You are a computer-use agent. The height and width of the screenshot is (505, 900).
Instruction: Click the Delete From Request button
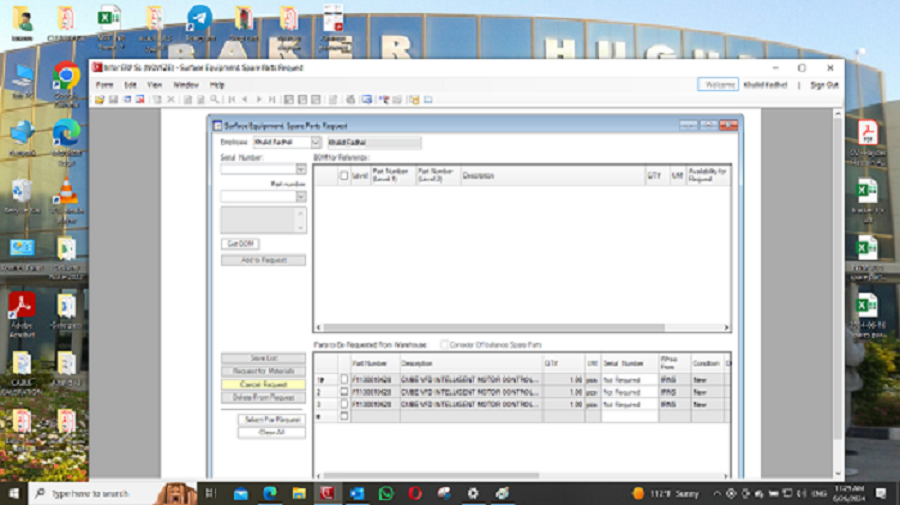click(x=263, y=398)
